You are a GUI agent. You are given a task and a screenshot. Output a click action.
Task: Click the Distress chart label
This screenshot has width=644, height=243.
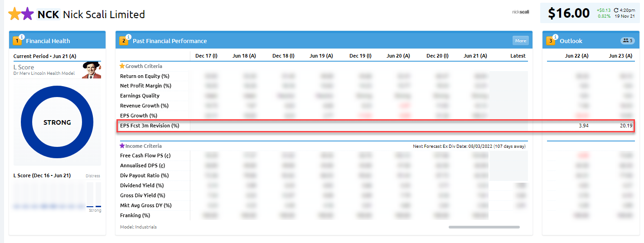click(93, 176)
